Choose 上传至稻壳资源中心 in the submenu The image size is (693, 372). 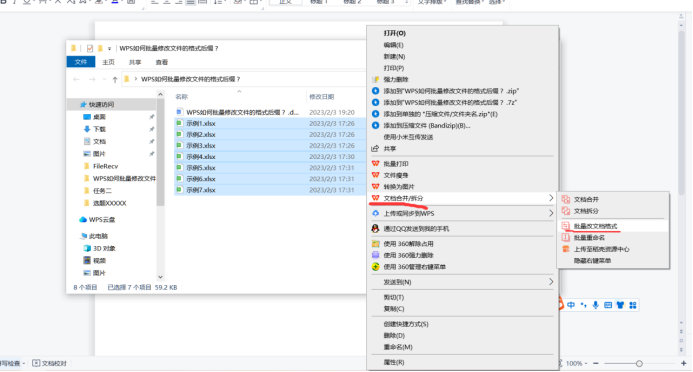click(602, 249)
